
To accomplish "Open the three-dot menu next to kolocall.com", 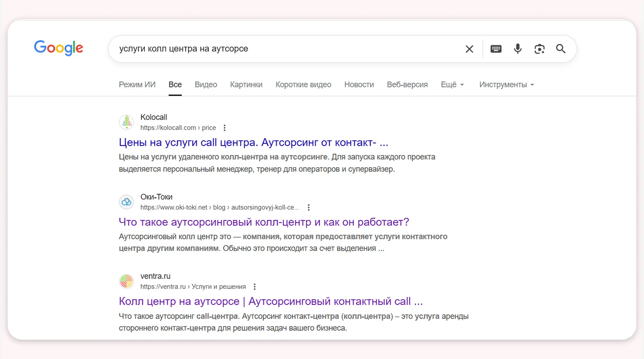I will coord(225,127).
